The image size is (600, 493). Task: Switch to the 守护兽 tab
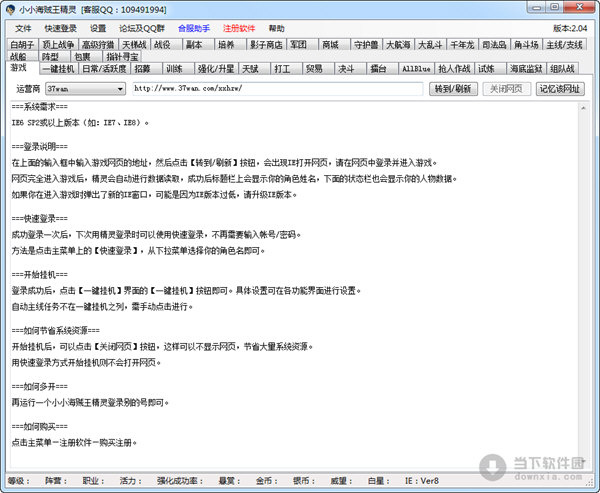pos(366,45)
